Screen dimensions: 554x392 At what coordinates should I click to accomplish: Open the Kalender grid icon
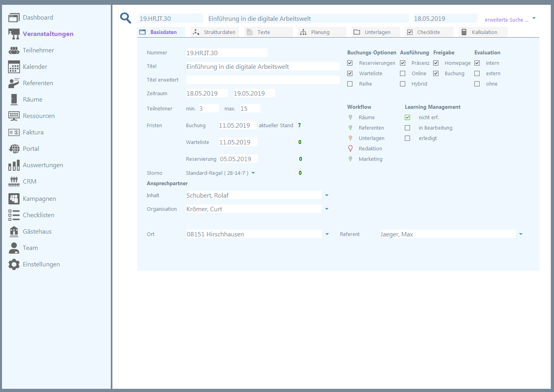pos(14,67)
